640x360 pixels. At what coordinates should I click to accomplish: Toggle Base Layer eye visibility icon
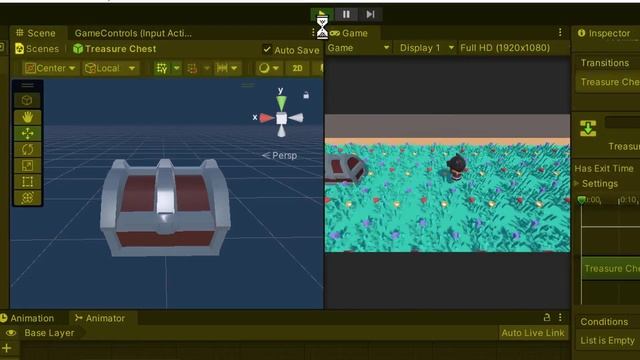tap(11, 333)
